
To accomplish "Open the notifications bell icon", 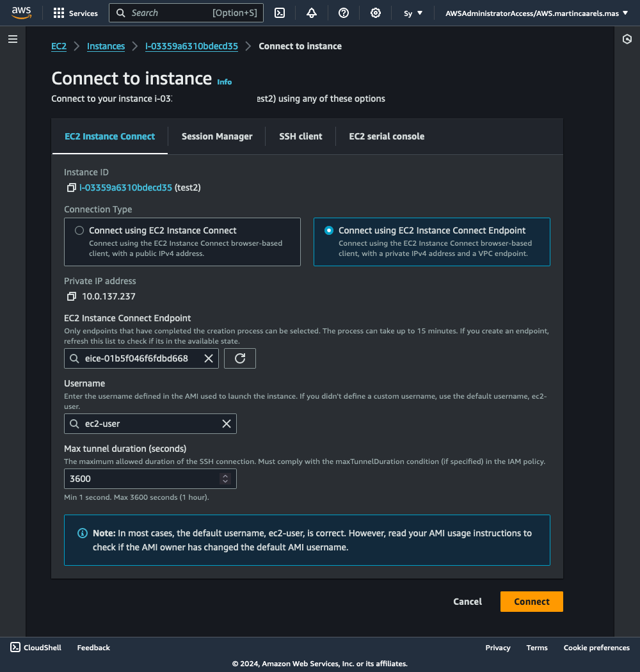I will (312, 13).
